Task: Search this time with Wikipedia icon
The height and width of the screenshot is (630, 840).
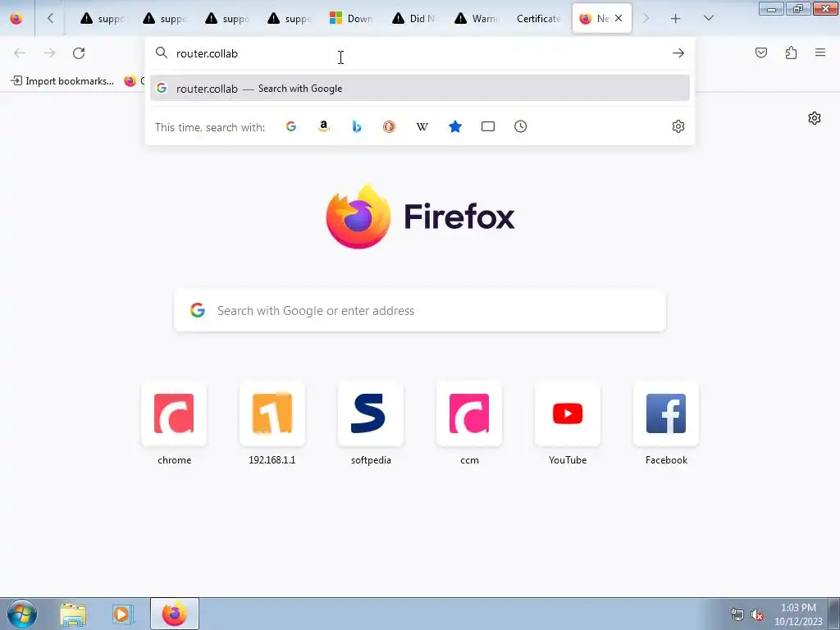Action: (x=422, y=126)
